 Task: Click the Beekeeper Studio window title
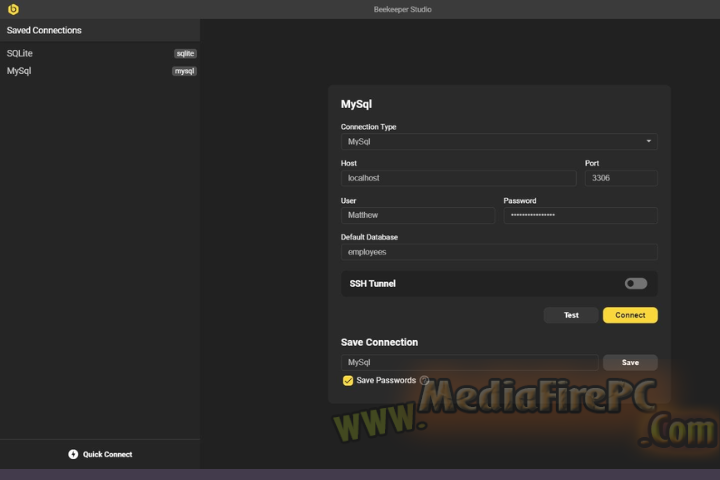tap(402, 9)
